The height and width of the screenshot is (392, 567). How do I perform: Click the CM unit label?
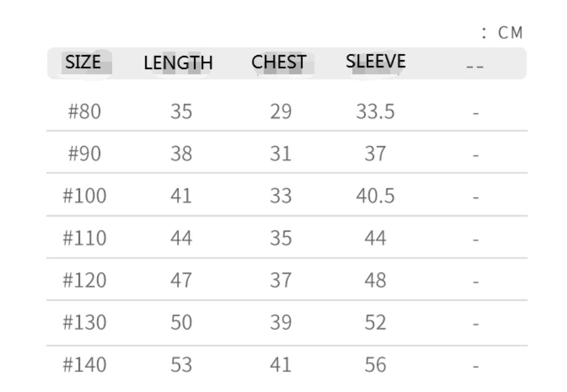pos(510,33)
